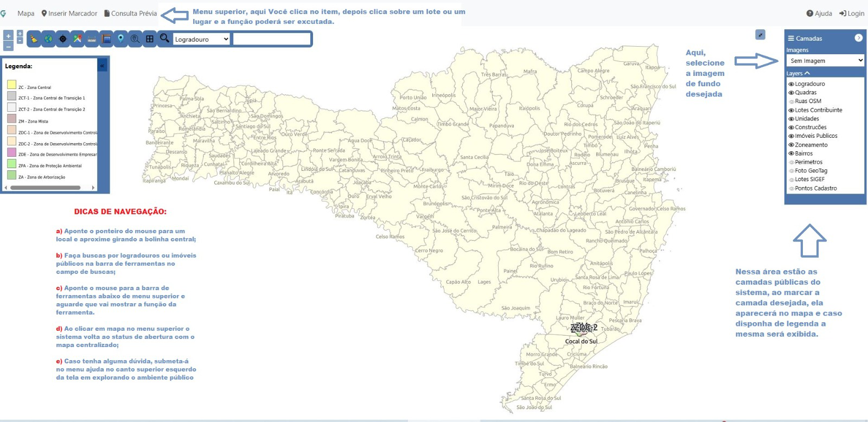Click the broom clear tool icon
This screenshot has height=422, width=868.
(34, 39)
